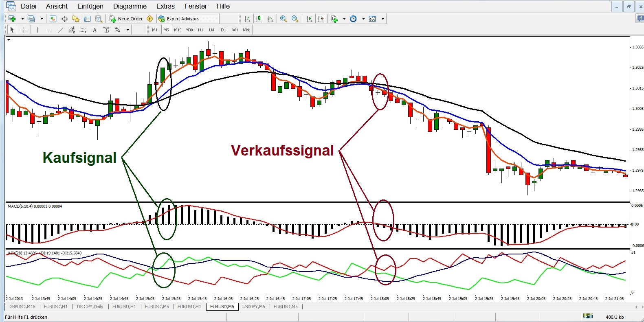Expand the Templates dropdown arrow

(382, 19)
